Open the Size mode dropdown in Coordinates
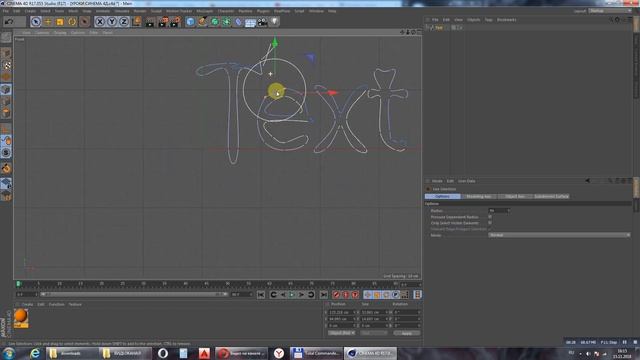This screenshot has height=360, width=640. 373,333
